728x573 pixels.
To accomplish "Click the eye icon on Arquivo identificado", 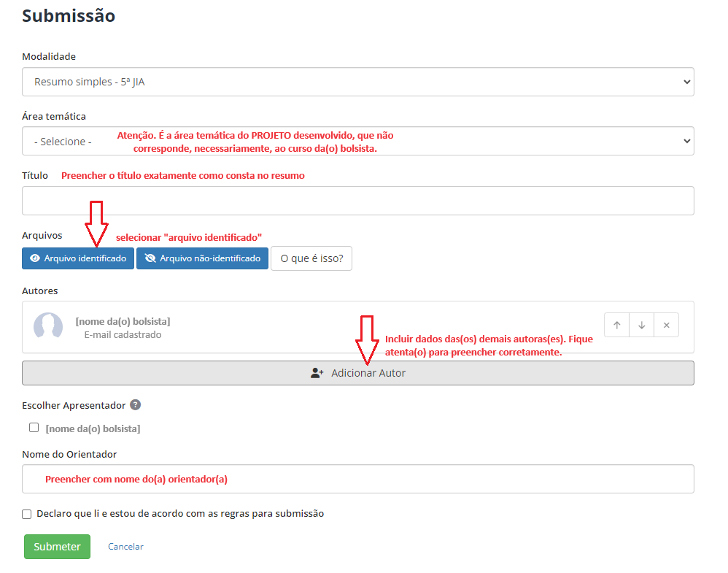I will (x=34, y=258).
